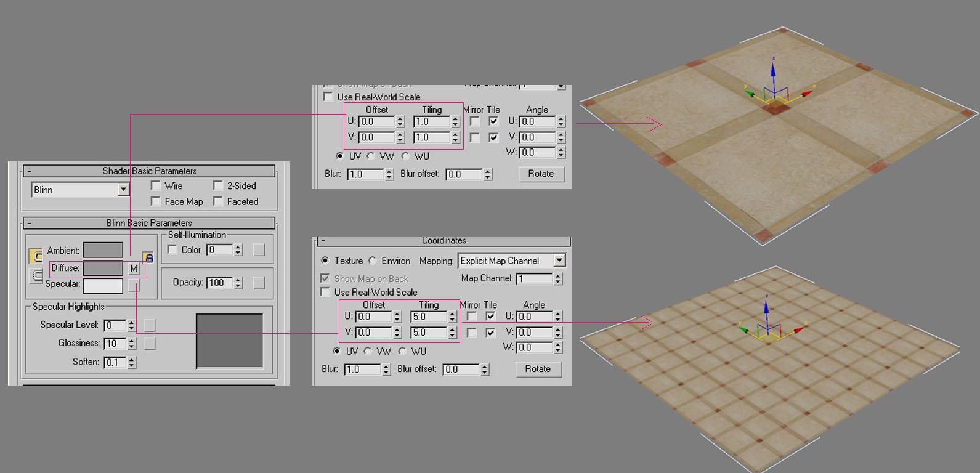Click the Glossiness spinner arrows
The image size is (980, 473).
[x=131, y=344]
